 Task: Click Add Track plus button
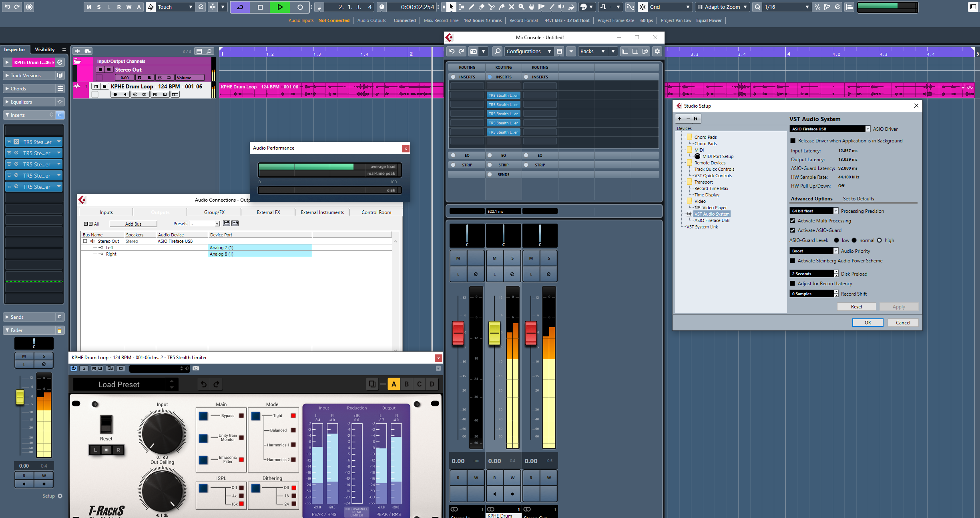click(x=77, y=51)
